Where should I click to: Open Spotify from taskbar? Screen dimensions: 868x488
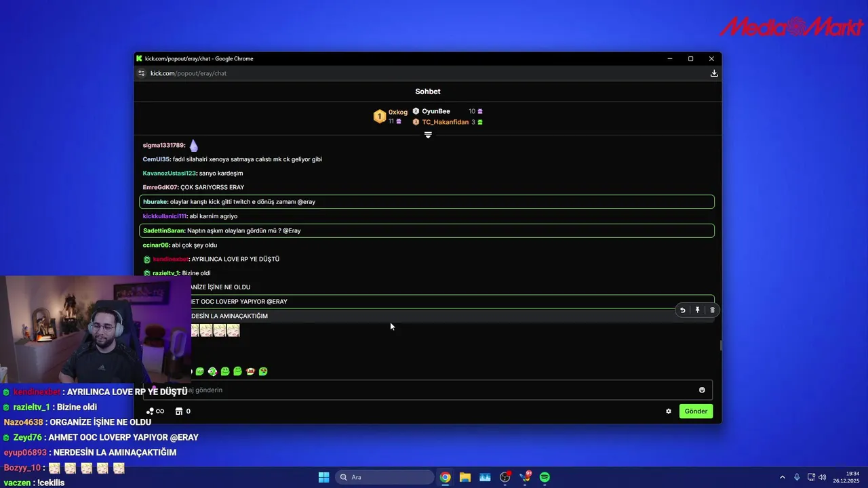pyautogui.click(x=545, y=477)
